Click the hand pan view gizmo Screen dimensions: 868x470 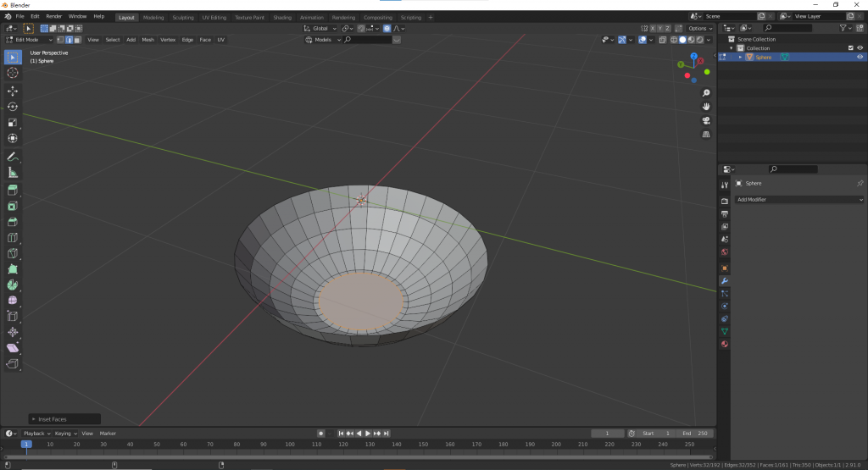click(706, 107)
